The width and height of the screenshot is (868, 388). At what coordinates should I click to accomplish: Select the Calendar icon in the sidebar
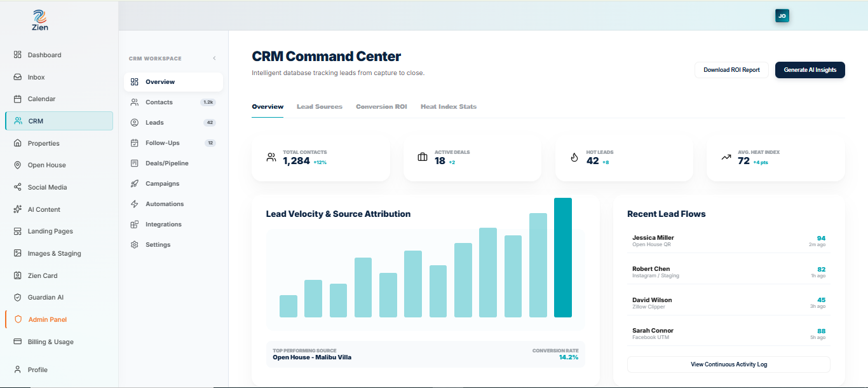tap(18, 99)
